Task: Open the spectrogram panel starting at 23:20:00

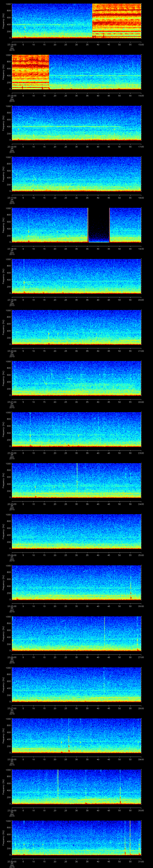Action: coord(77,327)
